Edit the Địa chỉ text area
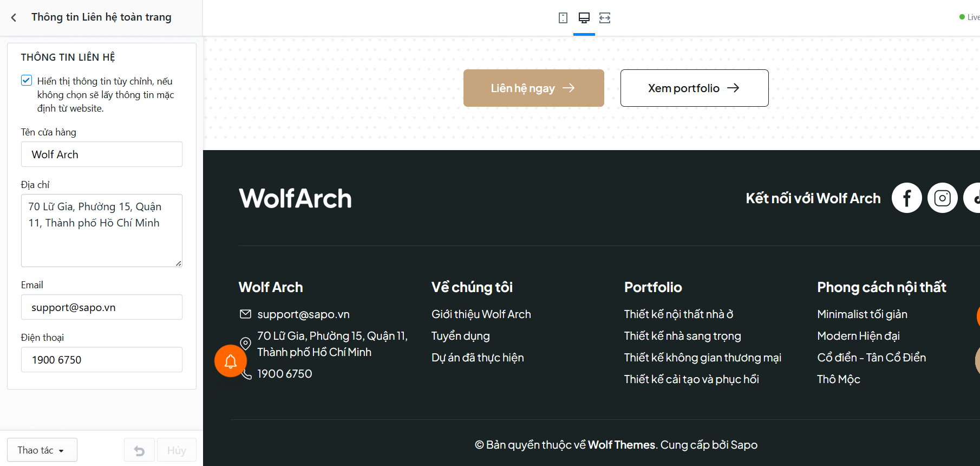Image resolution: width=980 pixels, height=466 pixels. click(102, 230)
